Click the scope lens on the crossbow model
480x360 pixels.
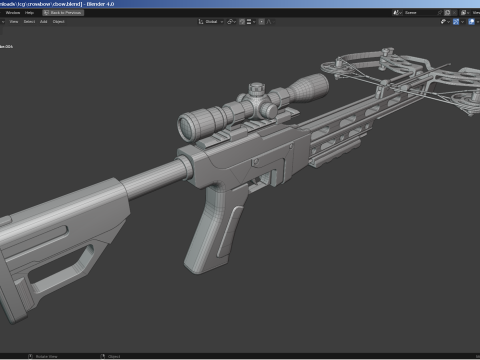click(x=186, y=127)
